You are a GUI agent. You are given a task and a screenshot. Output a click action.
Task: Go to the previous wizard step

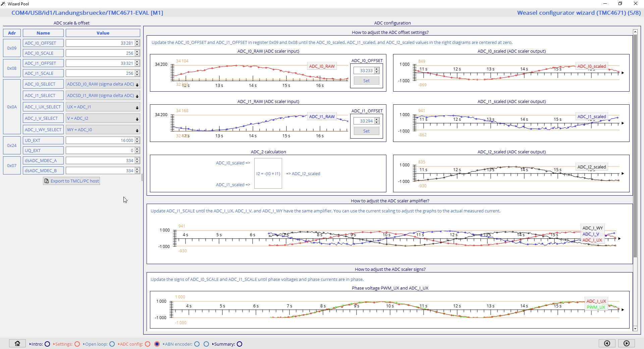(x=607, y=343)
